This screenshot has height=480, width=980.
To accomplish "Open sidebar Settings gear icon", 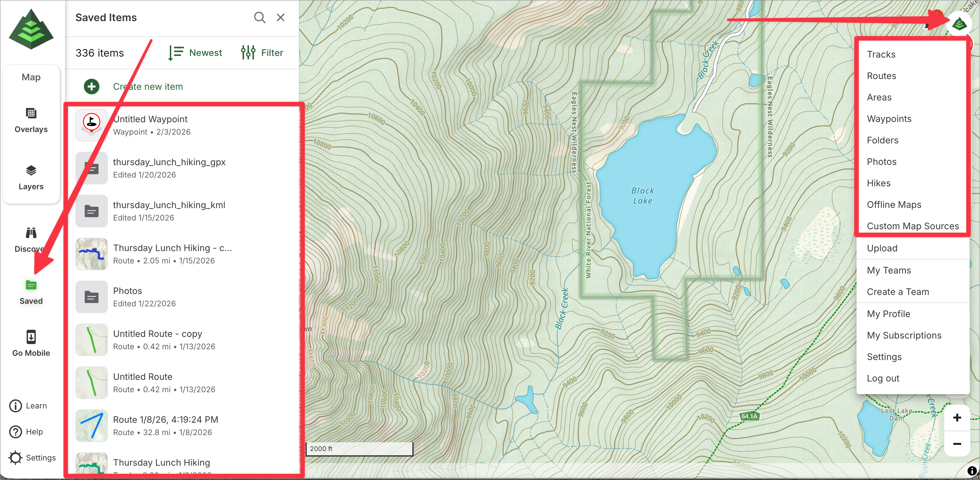I will (x=16, y=458).
